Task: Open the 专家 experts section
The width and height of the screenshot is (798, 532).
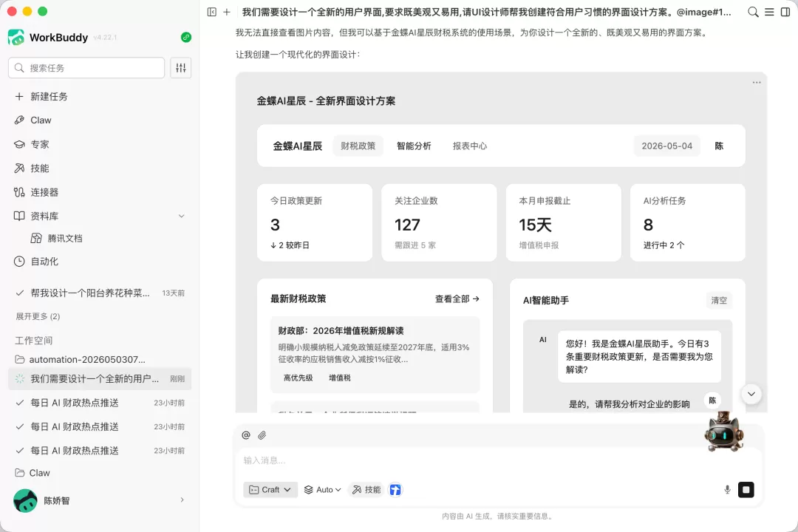Action: 100,144
